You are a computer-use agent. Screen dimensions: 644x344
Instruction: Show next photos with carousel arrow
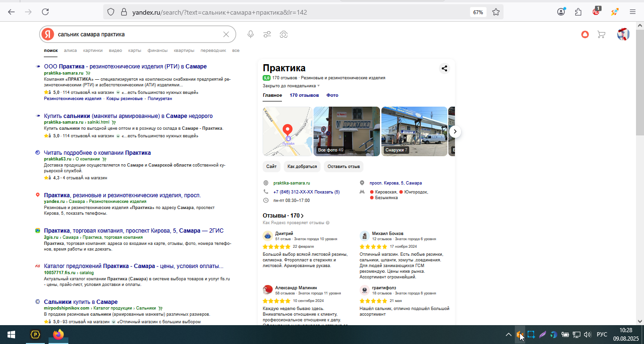454,132
